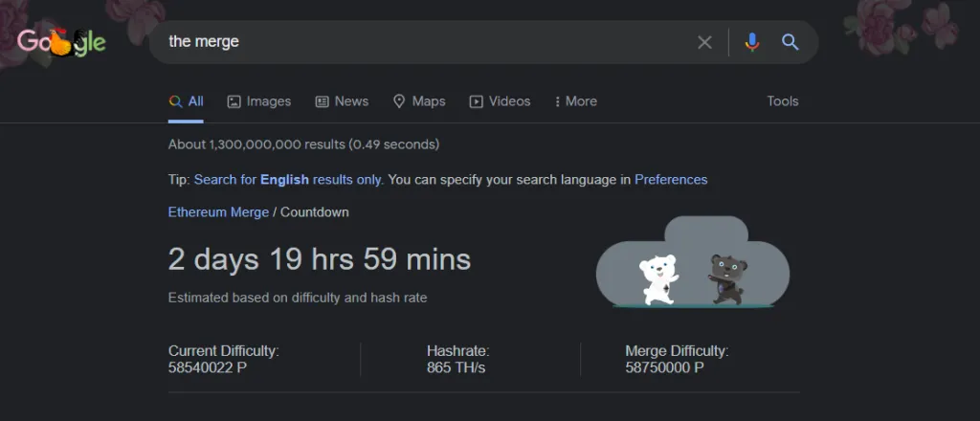
Task: Start voice search with the microphone icon
Action: click(x=752, y=42)
